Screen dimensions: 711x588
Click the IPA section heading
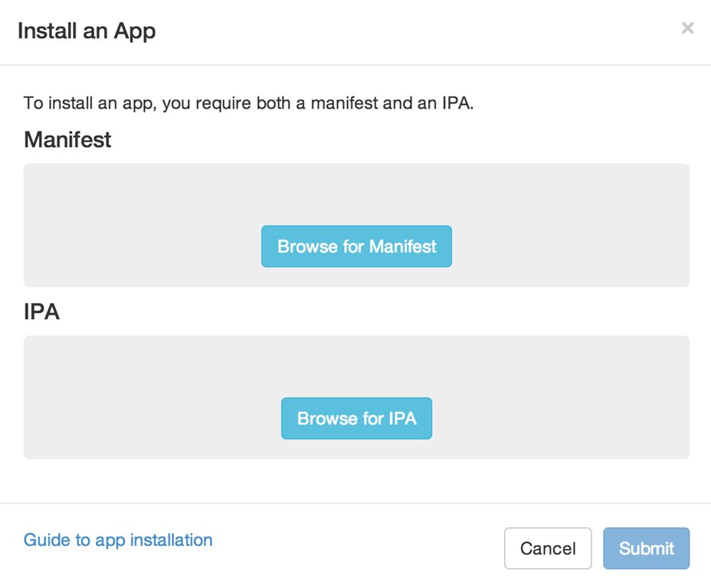(x=41, y=312)
